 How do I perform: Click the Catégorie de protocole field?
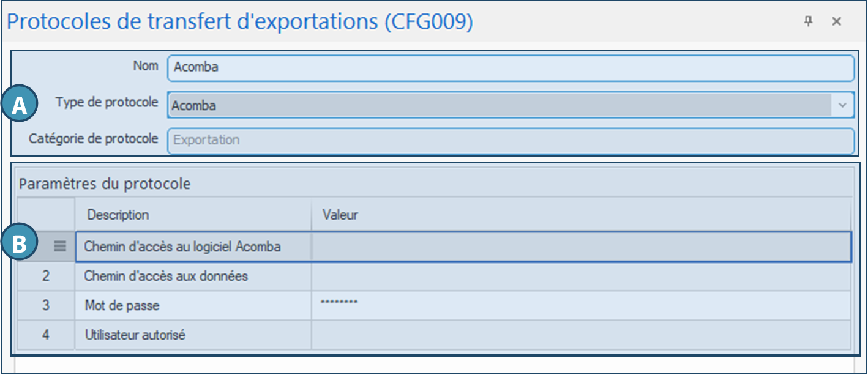510,140
